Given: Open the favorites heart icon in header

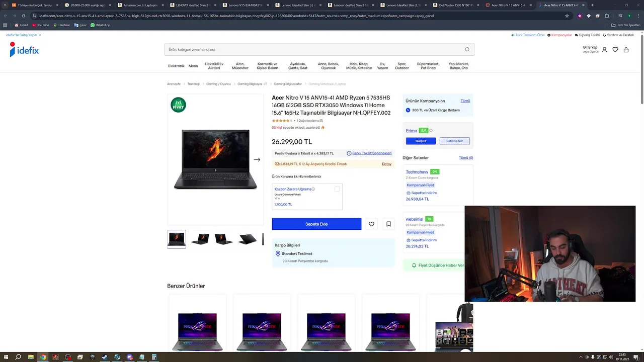Looking at the screenshot, I should [615, 50].
